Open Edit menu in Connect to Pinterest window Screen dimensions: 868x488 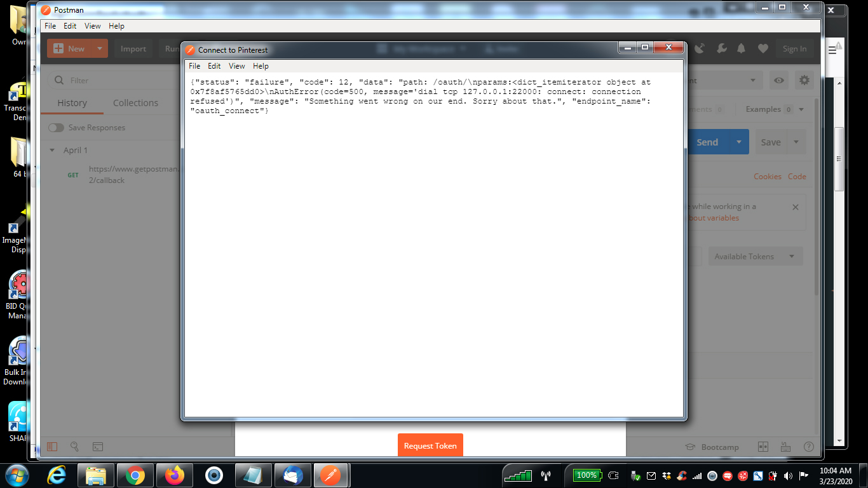coord(214,66)
